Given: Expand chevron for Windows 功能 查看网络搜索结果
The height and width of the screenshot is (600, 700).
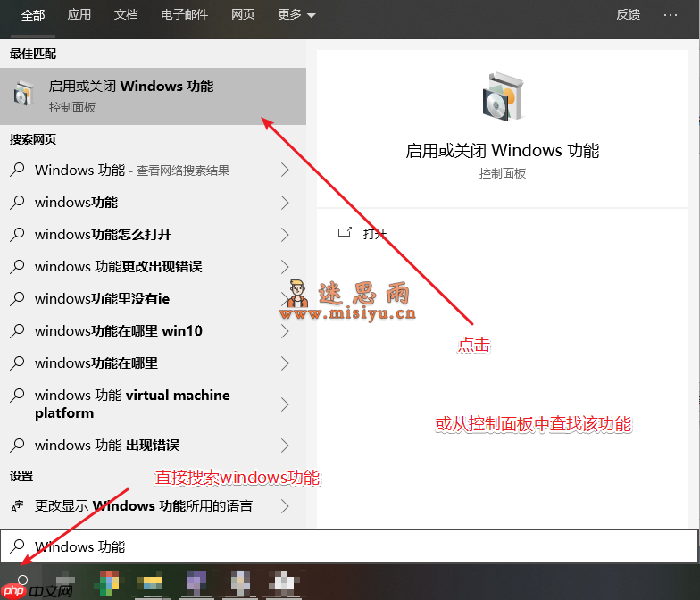Looking at the screenshot, I should [285, 170].
